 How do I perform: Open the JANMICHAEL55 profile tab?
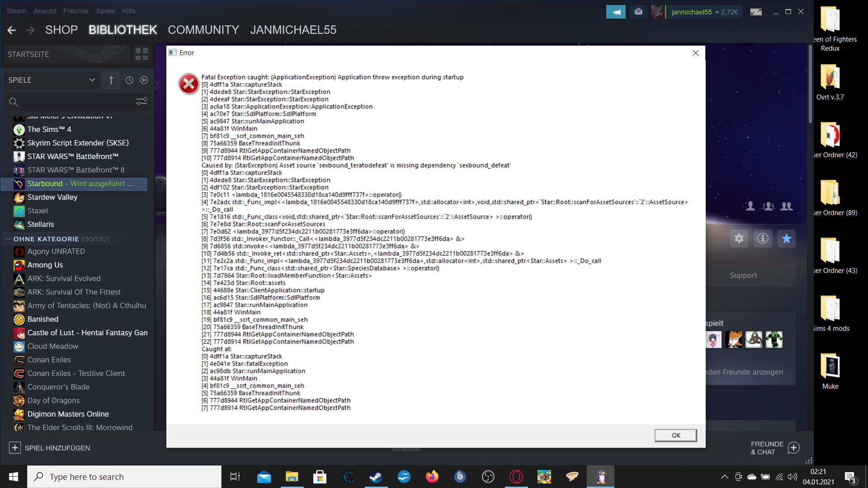click(x=293, y=30)
